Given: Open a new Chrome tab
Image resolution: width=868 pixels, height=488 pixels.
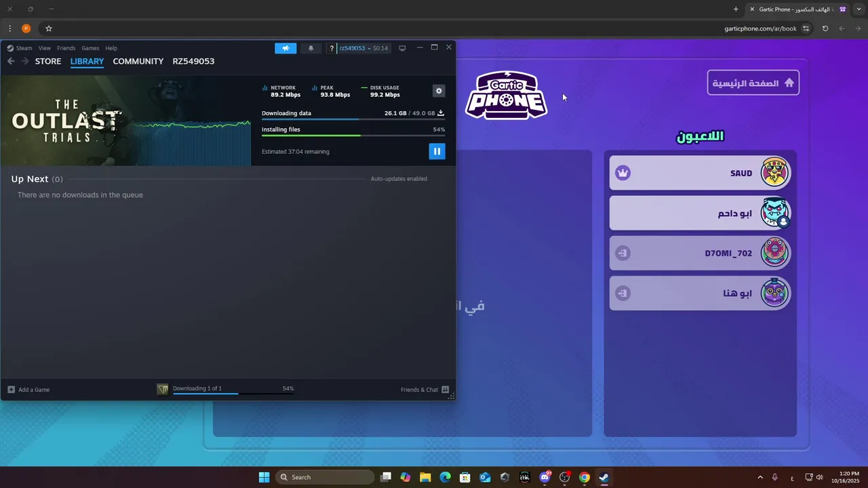Looking at the screenshot, I should 736,9.
